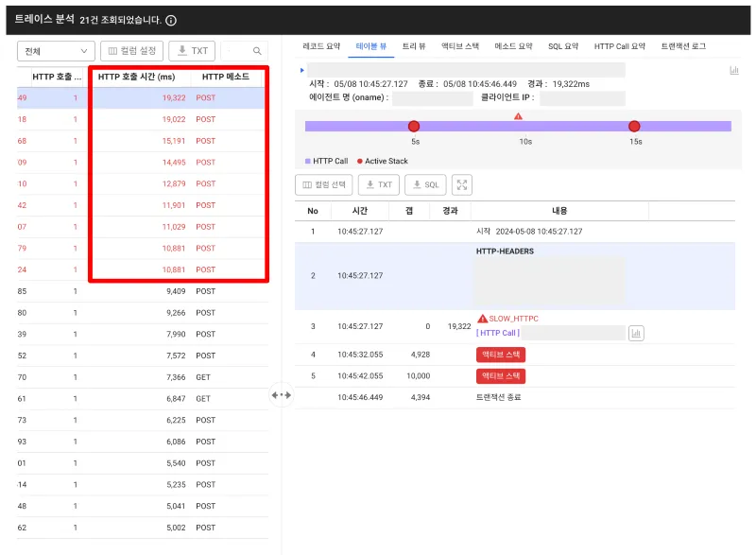Click the HTTP 메소드 column header

click(226, 77)
